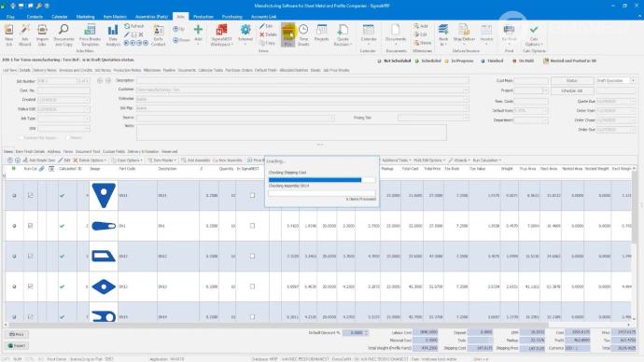The width and height of the screenshot is (644, 362).
Task: Tick In SigmaNEST checkbox for second row
Action: pos(252,226)
